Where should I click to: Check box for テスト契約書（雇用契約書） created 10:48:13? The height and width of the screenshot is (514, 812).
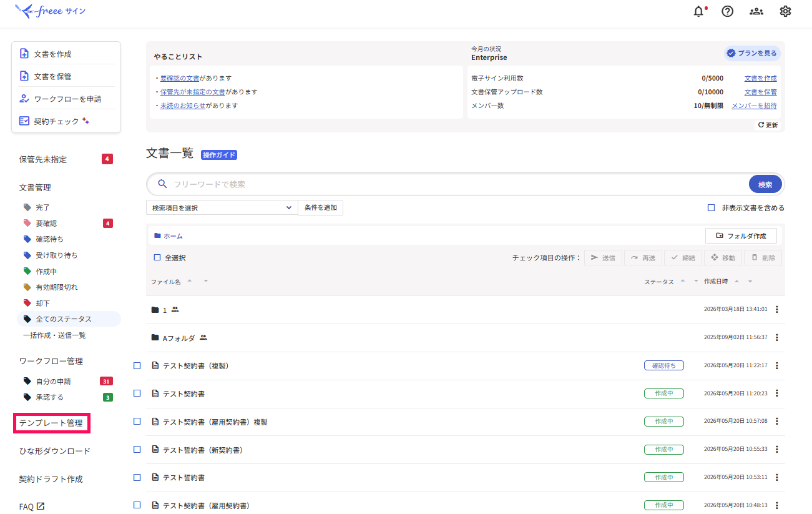tap(137, 505)
